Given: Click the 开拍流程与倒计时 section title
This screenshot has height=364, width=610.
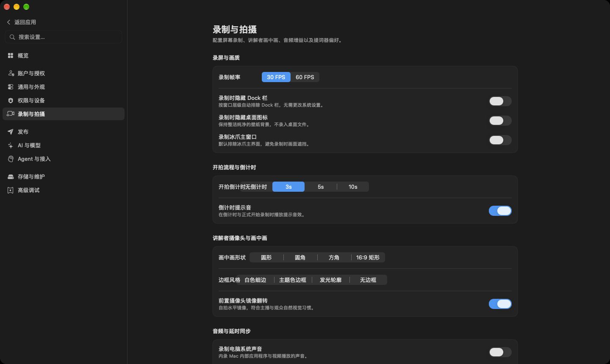Looking at the screenshot, I should (x=234, y=167).
